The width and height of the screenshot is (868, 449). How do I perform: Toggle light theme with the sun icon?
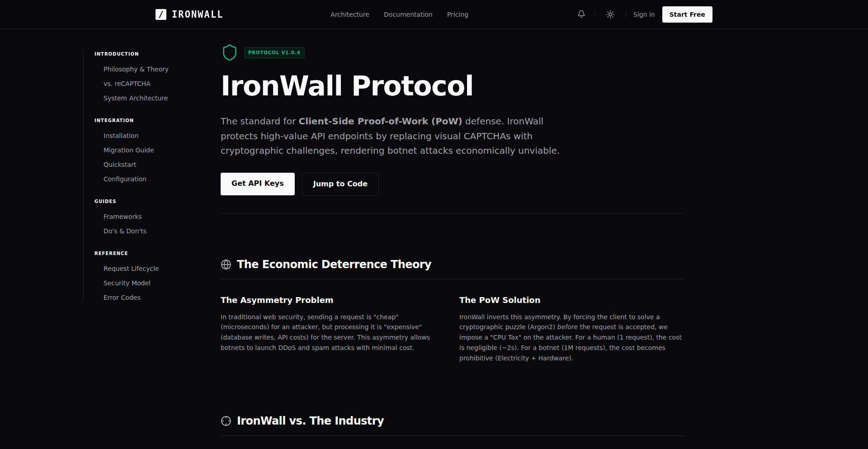click(x=610, y=14)
